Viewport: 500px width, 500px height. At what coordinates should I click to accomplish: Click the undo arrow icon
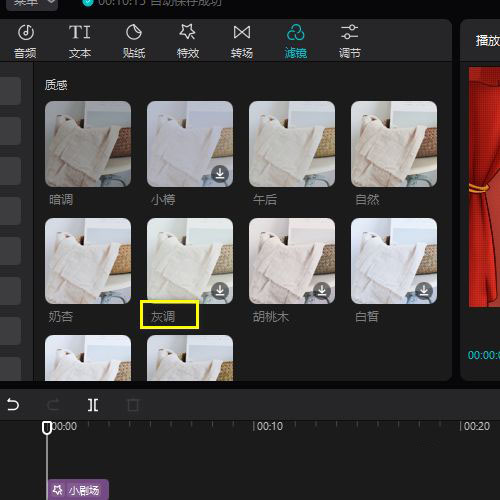pyautogui.click(x=13, y=405)
